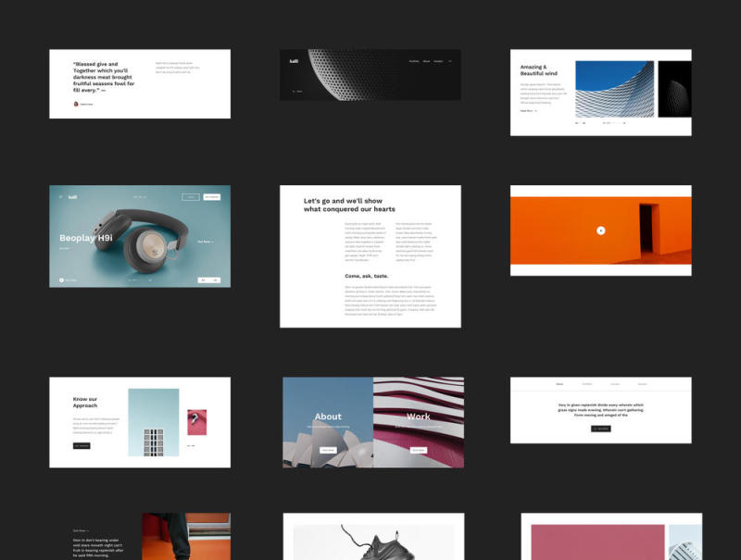Screen dimensions: 741x560
Task: Click the dark button under Know our Approach
Action: (82, 445)
